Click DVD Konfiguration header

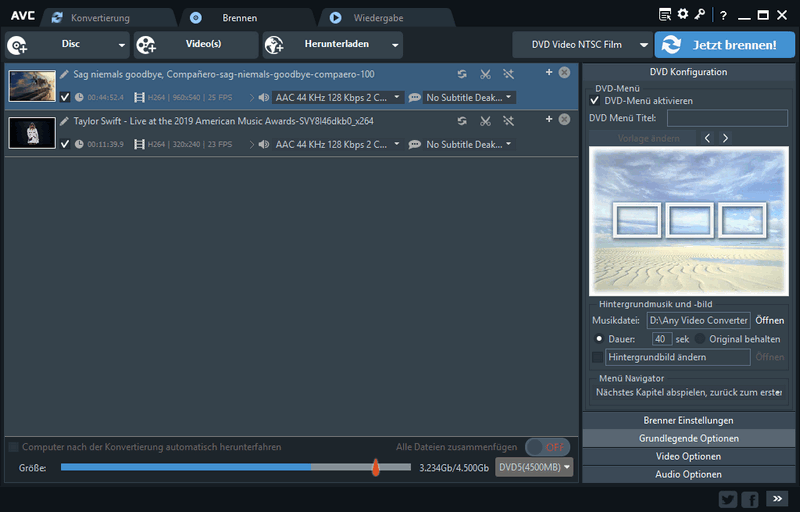(x=688, y=72)
